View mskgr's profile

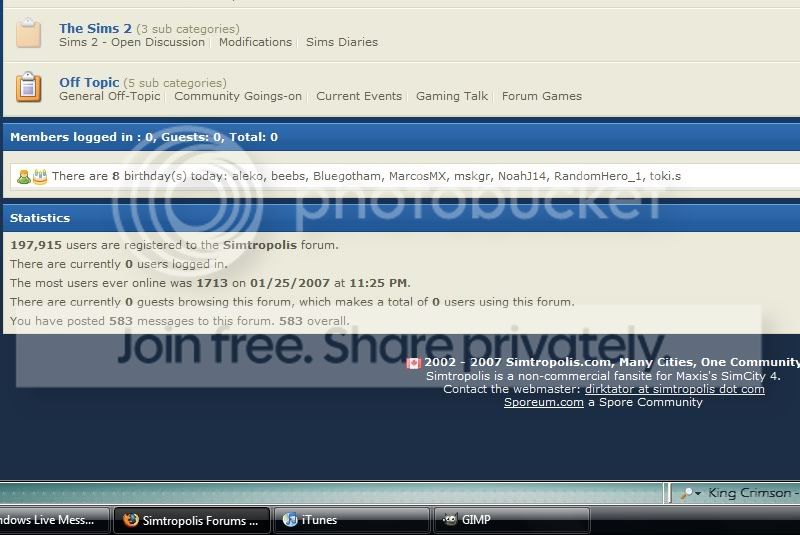(x=472, y=176)
